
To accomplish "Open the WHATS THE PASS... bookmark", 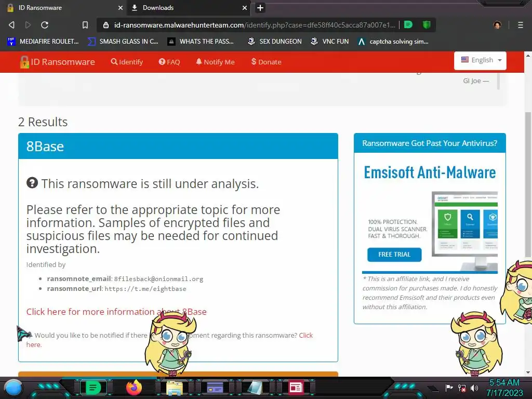I will pyautogui.click(x=201, y=42).
